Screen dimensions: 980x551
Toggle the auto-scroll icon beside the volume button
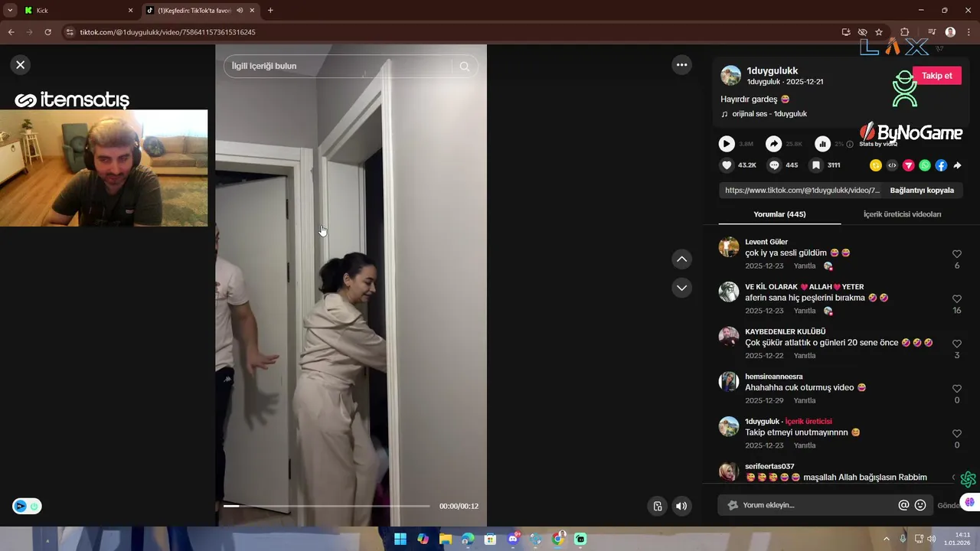(658, 506)
